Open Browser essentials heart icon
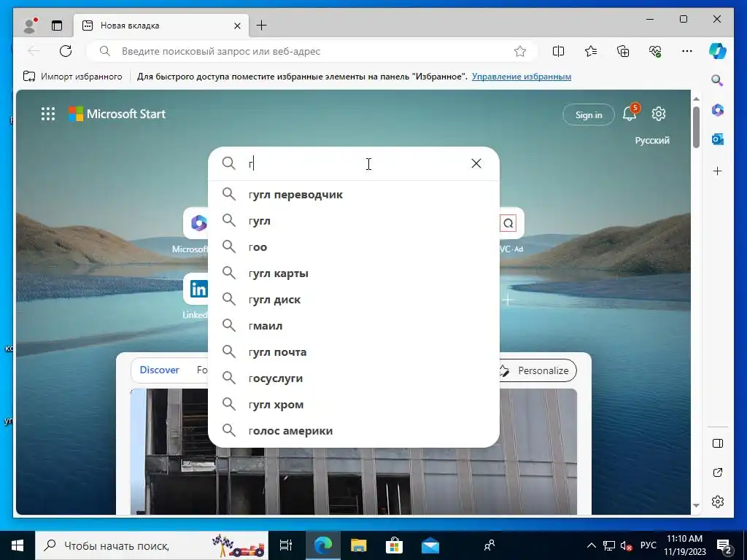 (x=655, y=51)
